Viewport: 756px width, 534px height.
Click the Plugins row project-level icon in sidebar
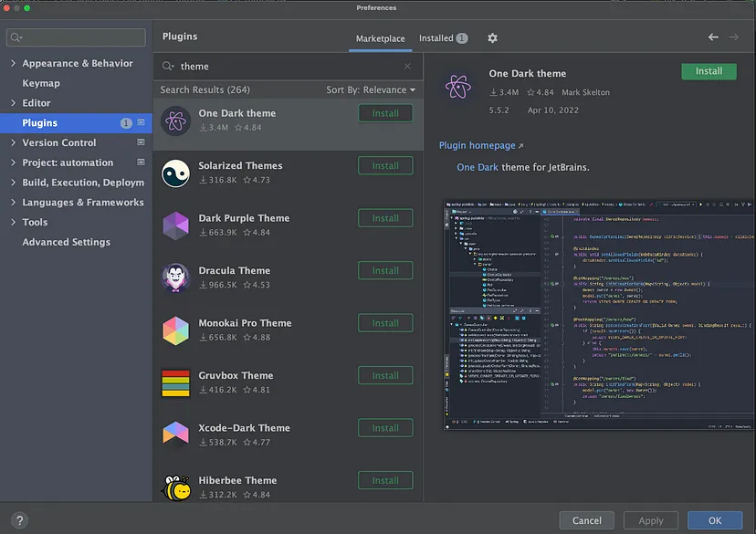(x=141, y=122)
